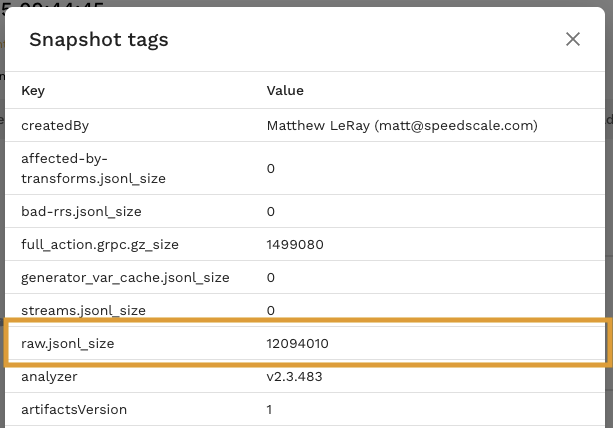Select the value 12094010
Viewport: 613px width, 428px height.
pos(298,344)
